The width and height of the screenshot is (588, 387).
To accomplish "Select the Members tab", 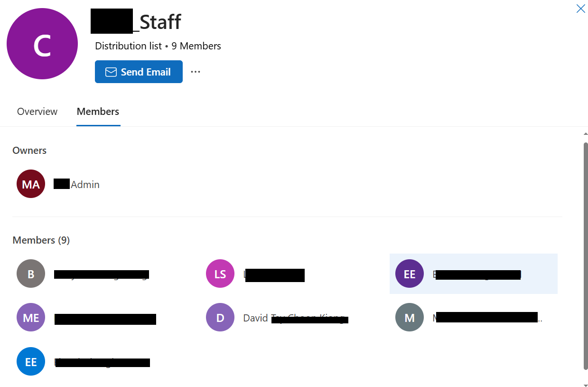I will (x=98, y=112).
